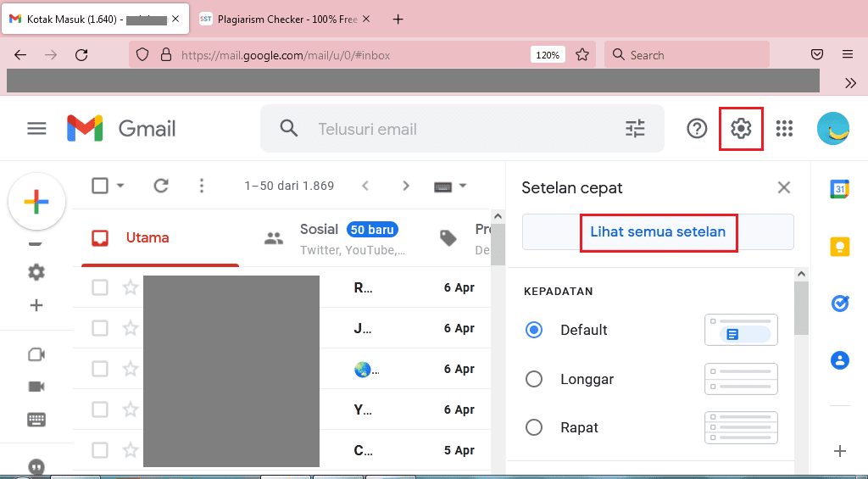Get add-ons with side panel plus
Viewport: 868px width, 479px height.
coord(840,451)
